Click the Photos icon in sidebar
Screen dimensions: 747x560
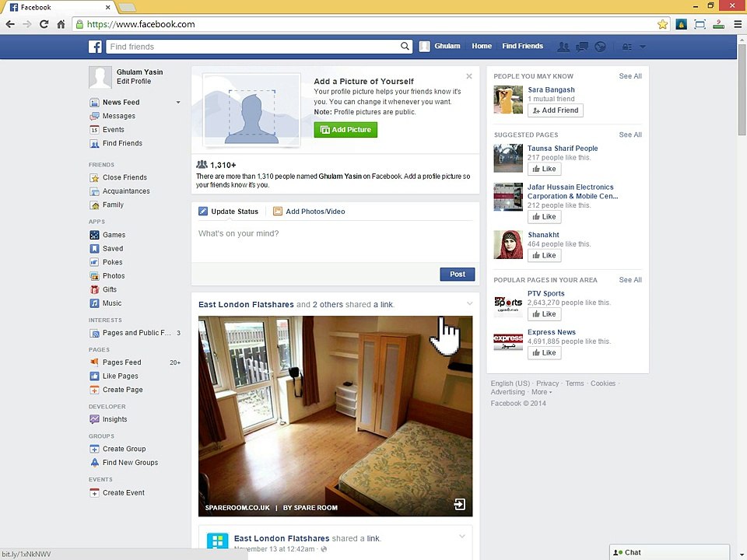(94, 275)
